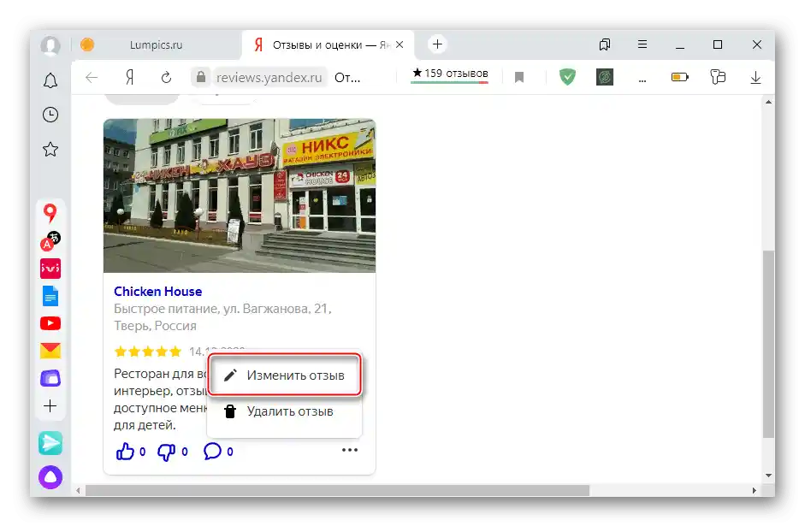The image size is (805, 532).
Task: Toggle the review three-dots menu
Action: (x=350, y=450)
